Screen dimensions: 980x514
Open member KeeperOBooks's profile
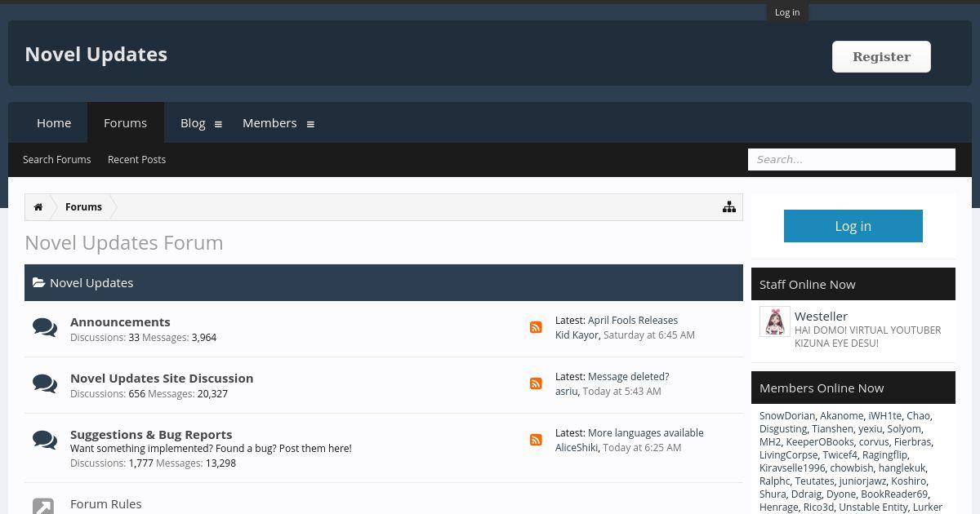[820, 441]
